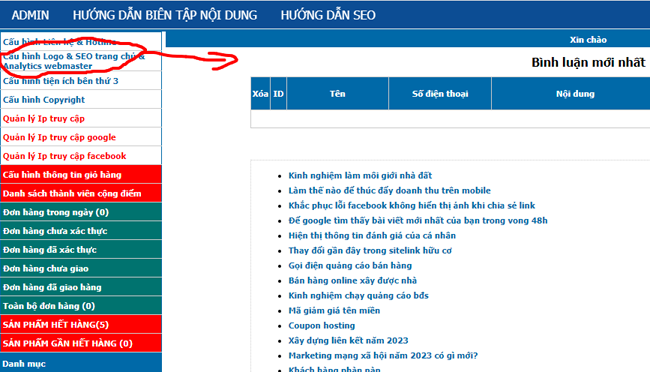Viewport: 650px width, 372px height.
Task: Click the Tên column header
Action: point(337,94)
